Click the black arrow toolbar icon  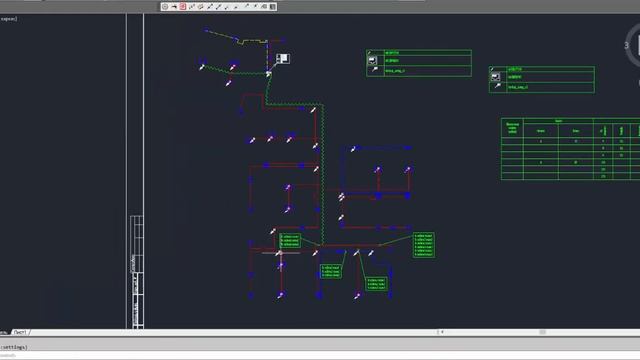click(x=174, y=7)
